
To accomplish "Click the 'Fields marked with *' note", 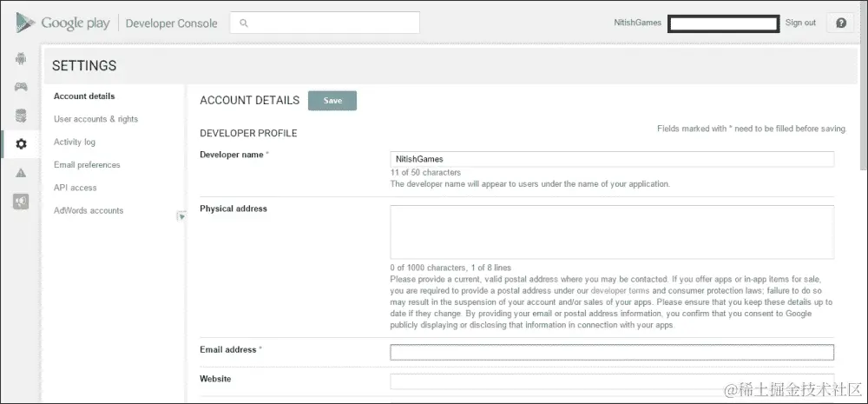I will tap(752, 129).
